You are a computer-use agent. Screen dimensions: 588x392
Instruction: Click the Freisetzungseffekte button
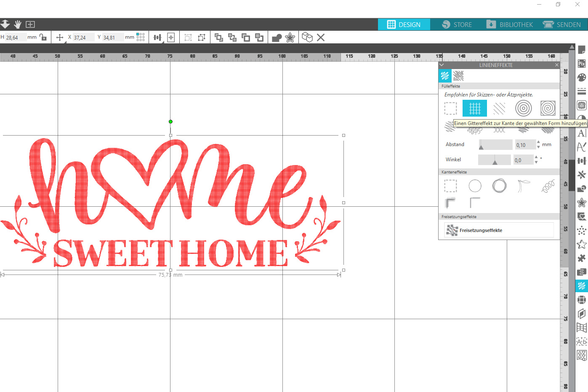tap(499, 230)
